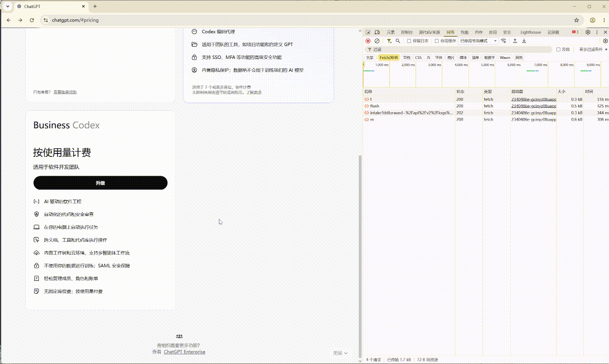Close the DevTools panel

(605, 32)
